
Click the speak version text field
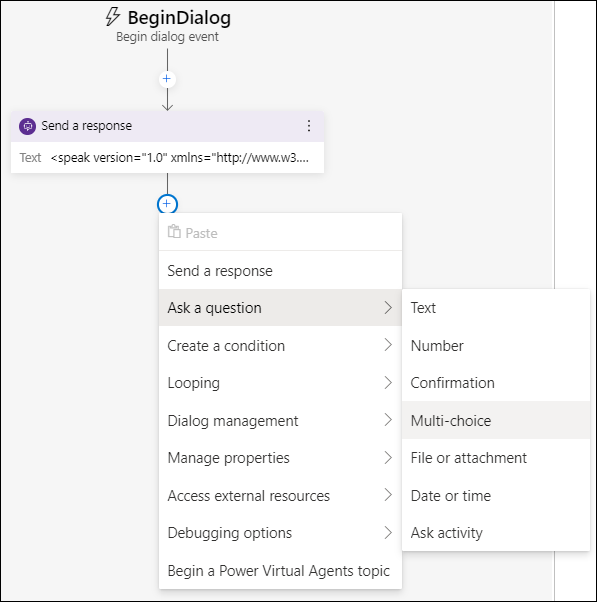180,158
